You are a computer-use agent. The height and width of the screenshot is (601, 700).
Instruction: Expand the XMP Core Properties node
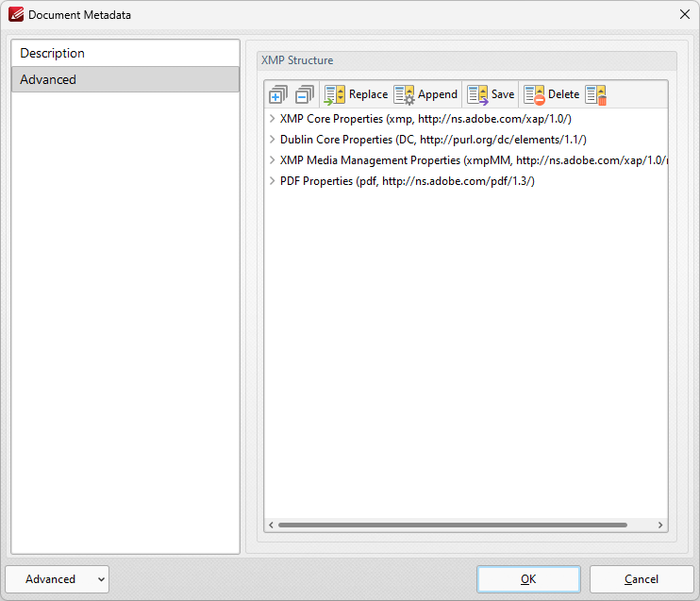(272, 119)
